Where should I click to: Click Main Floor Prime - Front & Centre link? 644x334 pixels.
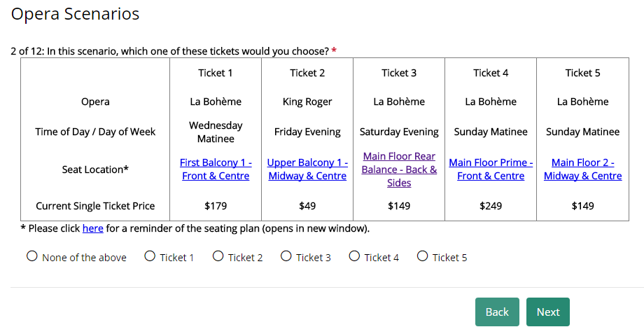coord(491,169)
